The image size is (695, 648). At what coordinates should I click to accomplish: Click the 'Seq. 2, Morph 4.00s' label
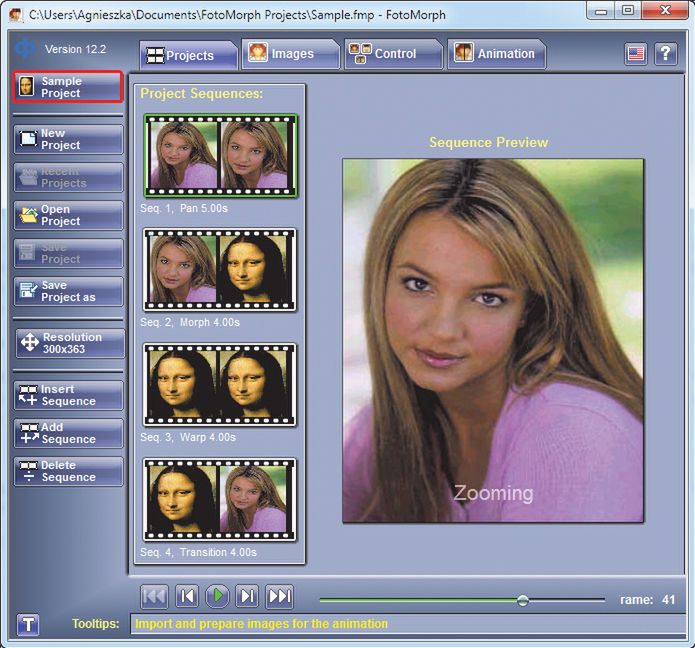[190, 322]
